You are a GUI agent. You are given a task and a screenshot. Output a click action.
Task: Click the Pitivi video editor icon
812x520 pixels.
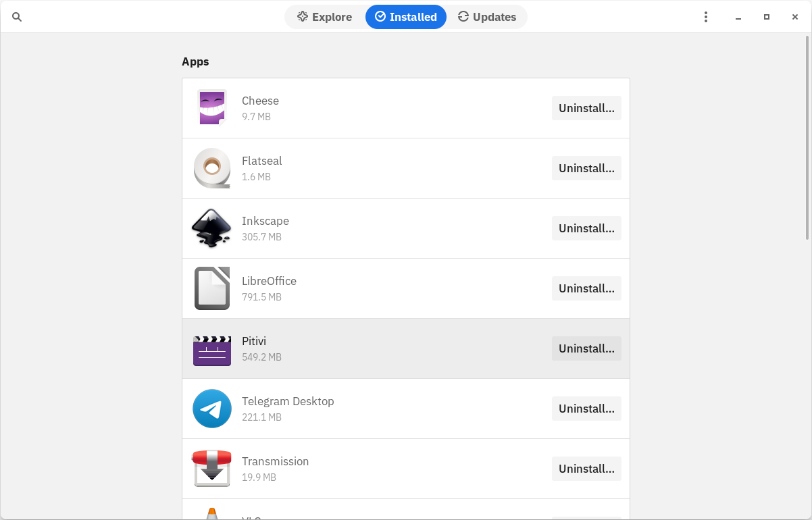[x=211, y=348]
